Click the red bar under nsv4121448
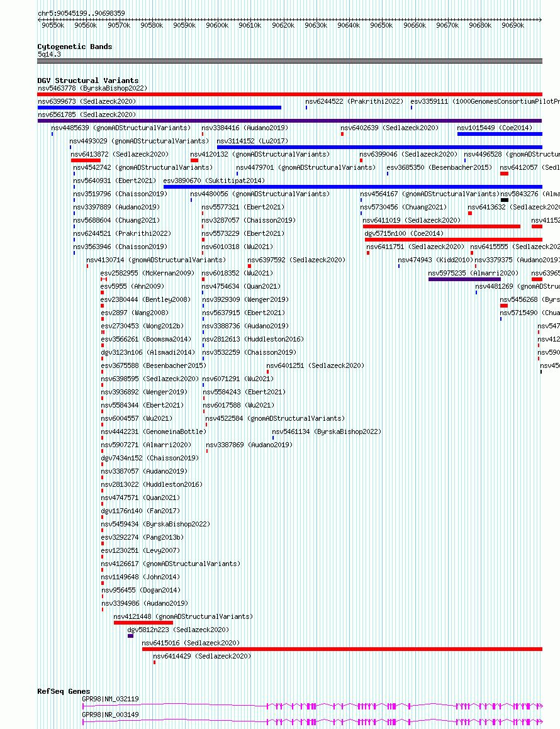The width and height of the screenshot is (560, 729). tap(143, 623)
